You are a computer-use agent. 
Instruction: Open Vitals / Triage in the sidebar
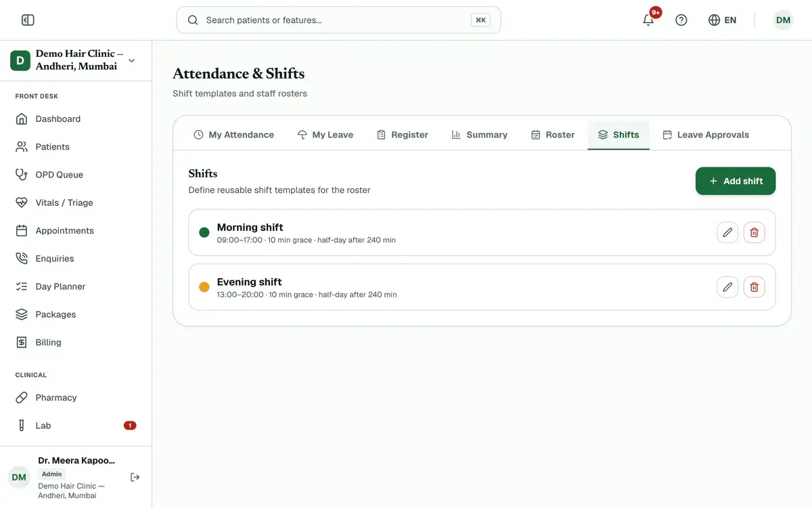tap(76, 203)
